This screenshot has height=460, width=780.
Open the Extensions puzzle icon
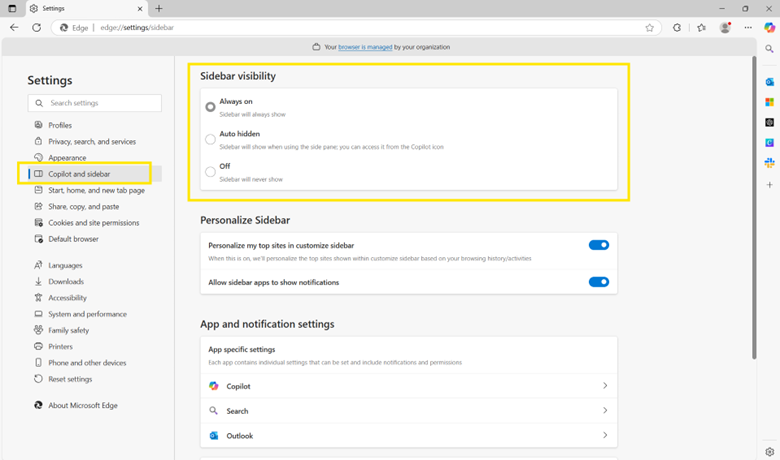677,28
